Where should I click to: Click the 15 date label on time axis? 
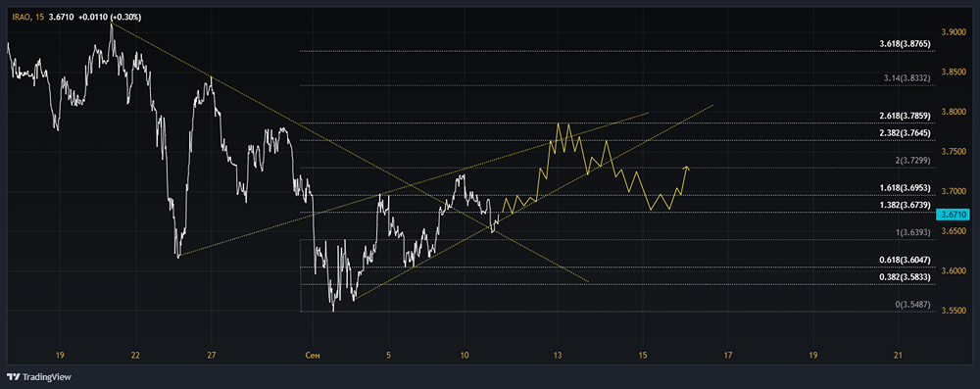point(643,356)
